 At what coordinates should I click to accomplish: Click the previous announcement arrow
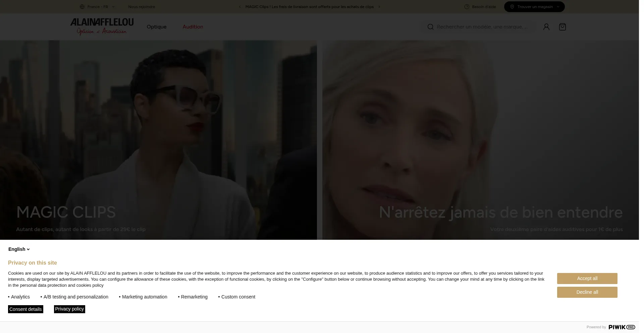pos(240,7)
